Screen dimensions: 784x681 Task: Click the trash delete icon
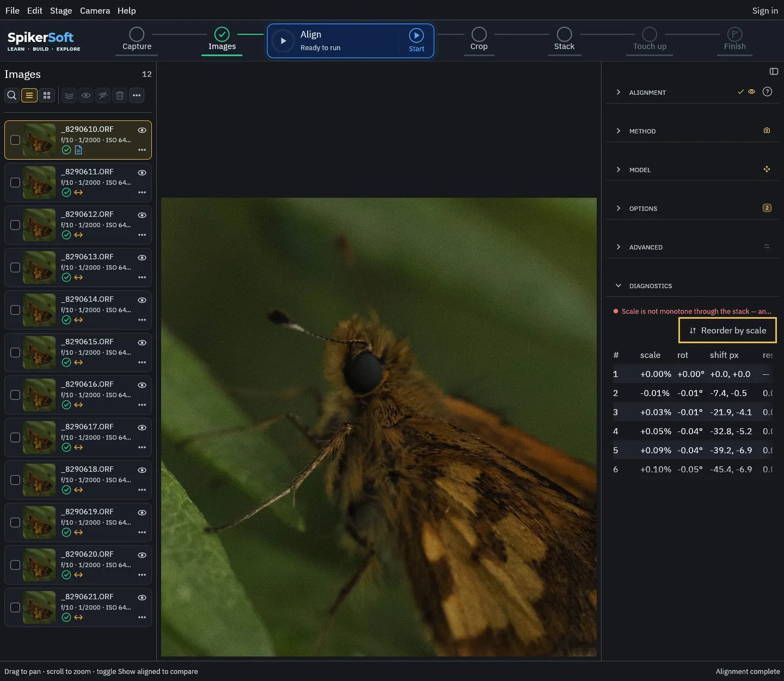(x=120, y=95)
